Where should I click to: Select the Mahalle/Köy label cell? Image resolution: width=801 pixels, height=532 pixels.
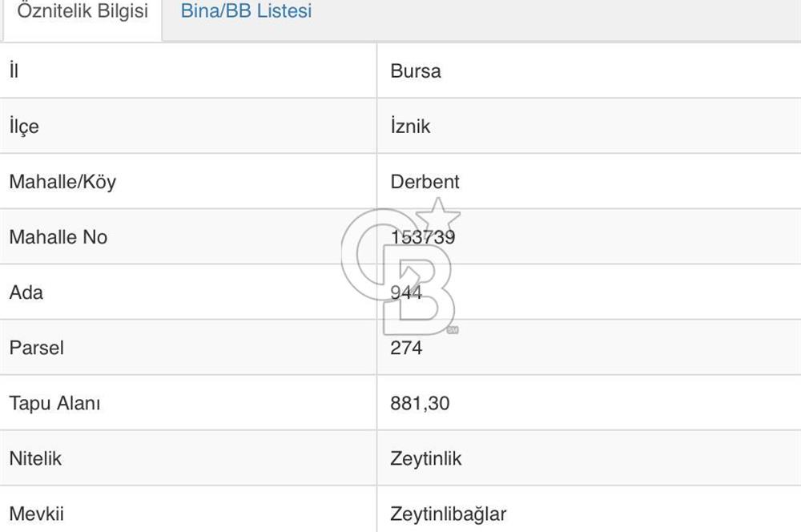[x=62, y=181]
